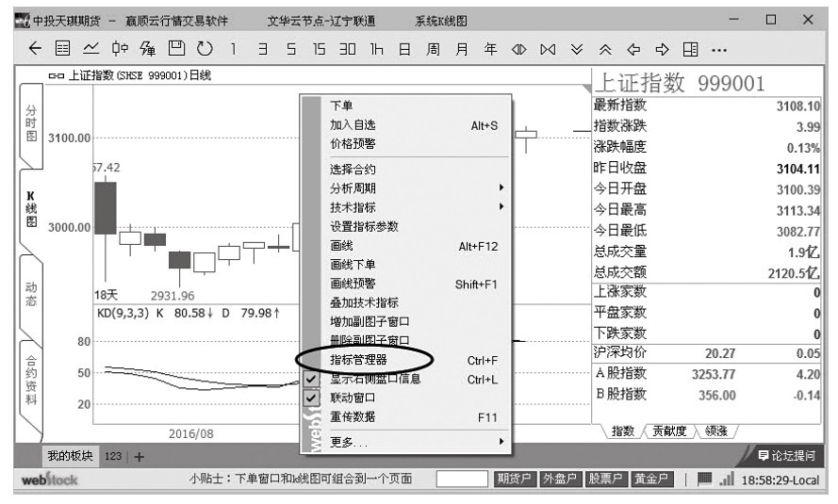838x504 pixels.
Task: Click the 外盘户 account button
Action: coord(560,479)
